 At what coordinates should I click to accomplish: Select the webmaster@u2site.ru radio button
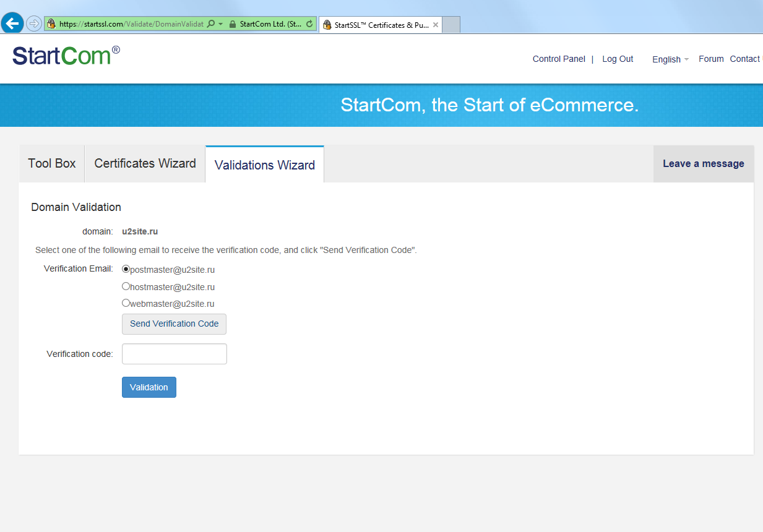(x=126, y=303)
